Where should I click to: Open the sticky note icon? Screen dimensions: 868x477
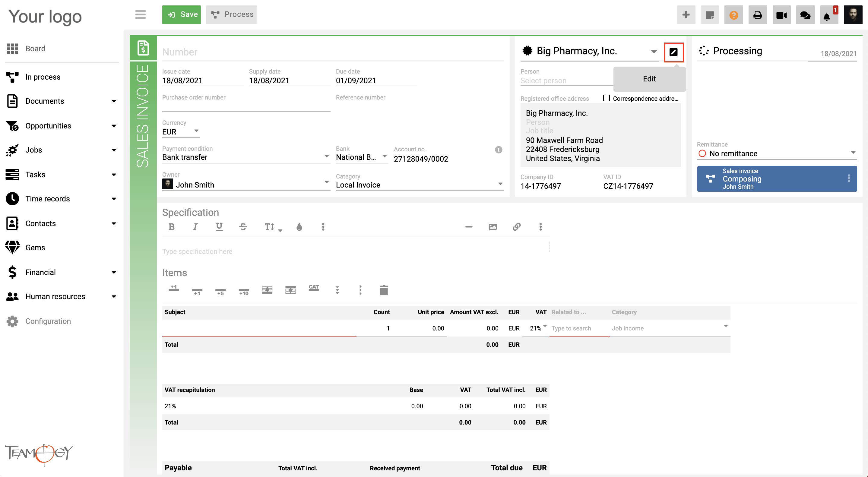point(710,14)
